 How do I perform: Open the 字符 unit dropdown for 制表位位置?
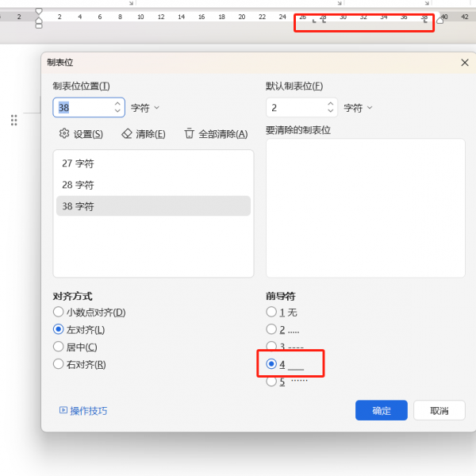pyautogui.click(x=145, y=108)
